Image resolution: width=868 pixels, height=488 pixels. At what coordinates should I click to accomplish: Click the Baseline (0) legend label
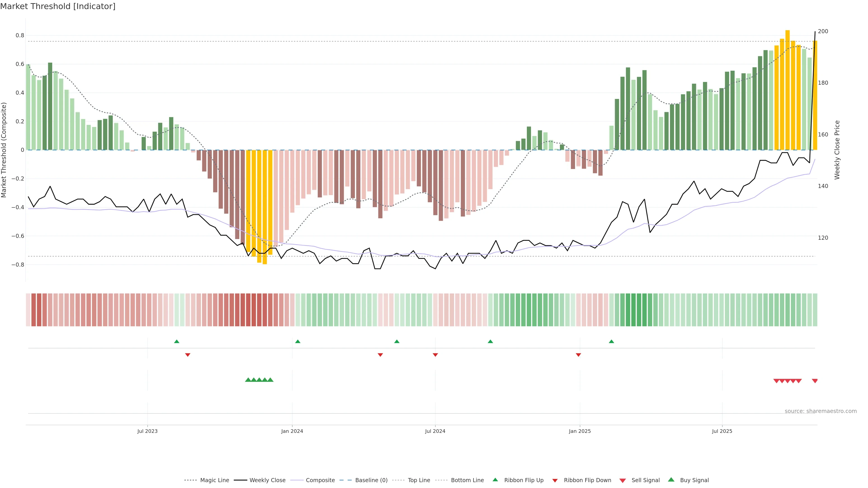(371, 480)
